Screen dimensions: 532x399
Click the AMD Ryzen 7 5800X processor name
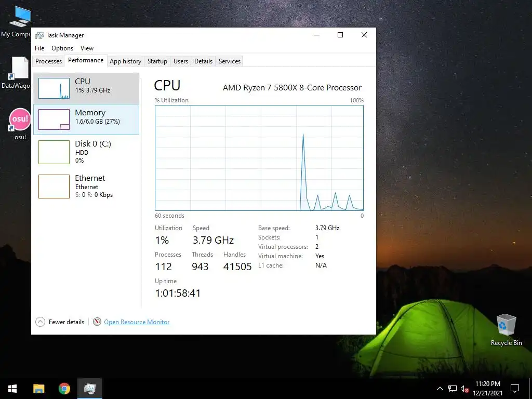coord(292,87)
